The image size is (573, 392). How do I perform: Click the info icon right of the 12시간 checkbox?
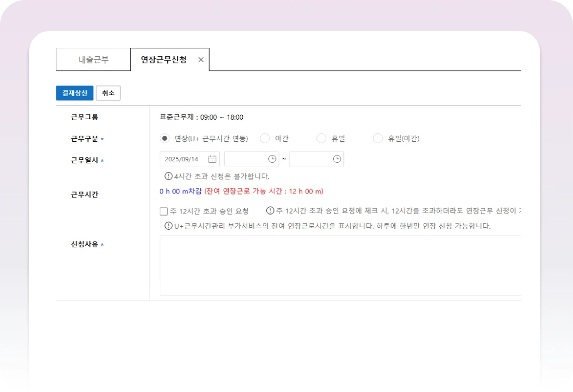click(x=270, y=211)
